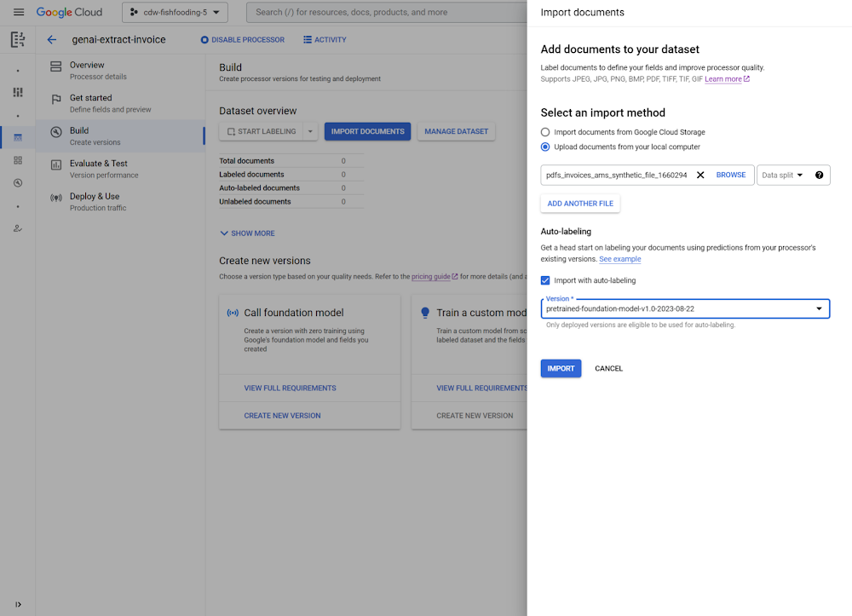Viewport: 852px width, 616px height.
Task: Open the Build menu item
Action: pos(120,135)
